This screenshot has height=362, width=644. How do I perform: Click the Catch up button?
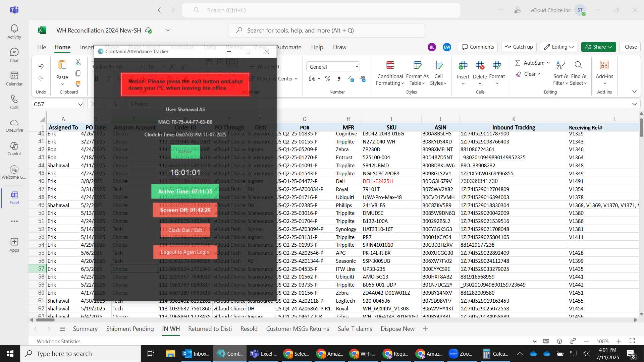[519, 47]
